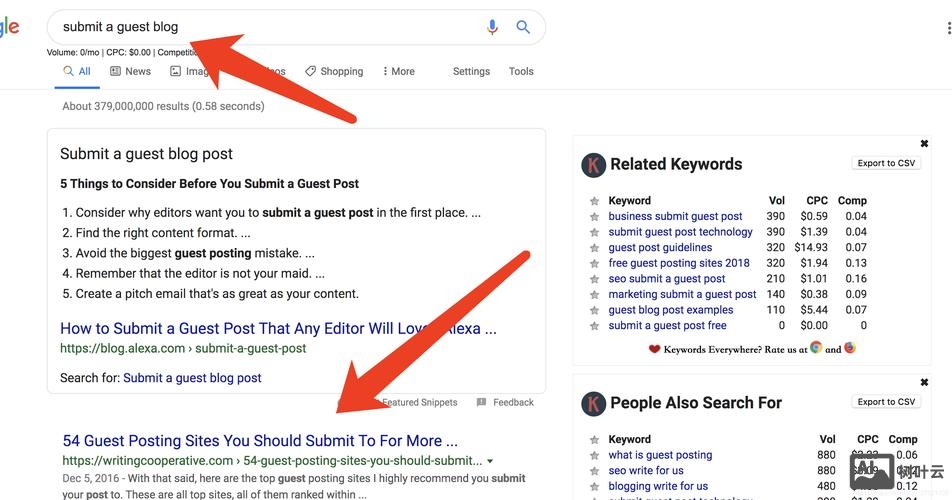Star the "guest post guidelines" keyword
952x500 pixels.
pos(595,248)
